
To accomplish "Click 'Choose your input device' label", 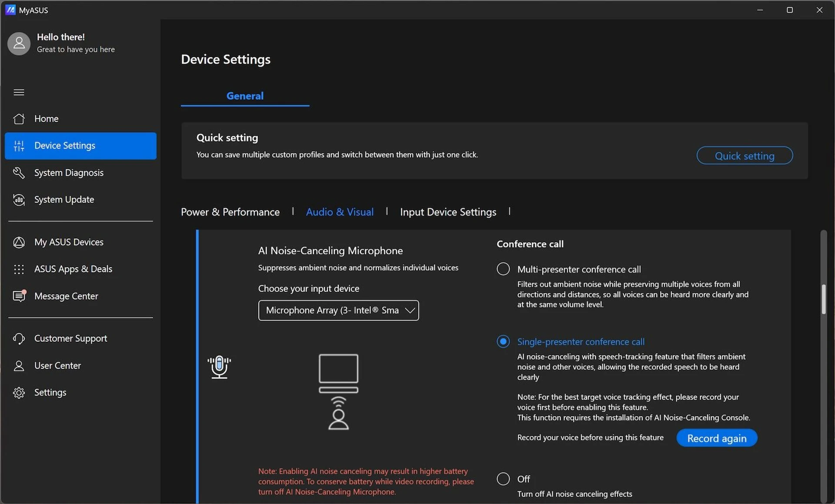I will click(x=309, y=288).
